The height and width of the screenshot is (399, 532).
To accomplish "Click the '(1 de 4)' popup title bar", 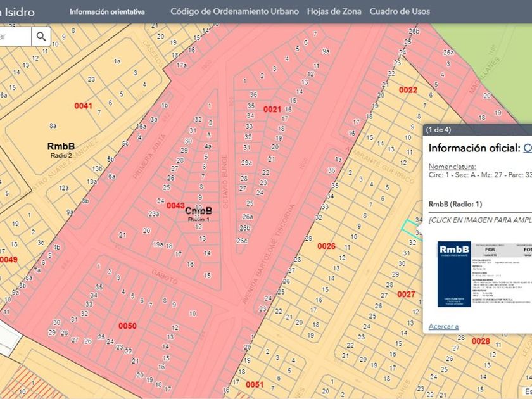I will [x=439, y=130].
